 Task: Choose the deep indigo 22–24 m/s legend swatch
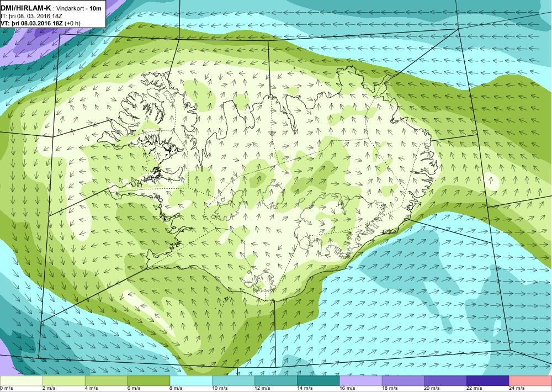(488, 381)
